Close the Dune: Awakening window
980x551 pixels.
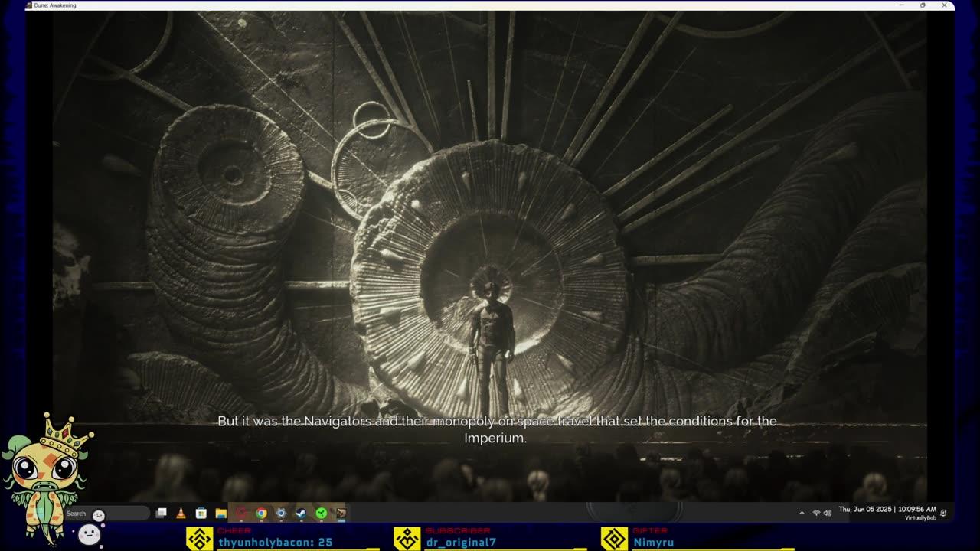click(x=944, y=5)
